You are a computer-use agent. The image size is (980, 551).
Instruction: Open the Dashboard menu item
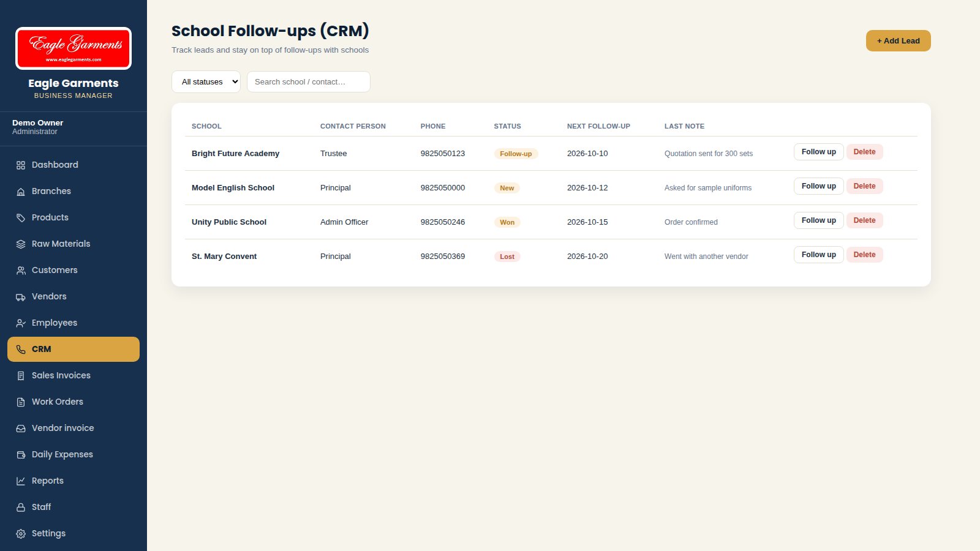(x=73, y=165)
